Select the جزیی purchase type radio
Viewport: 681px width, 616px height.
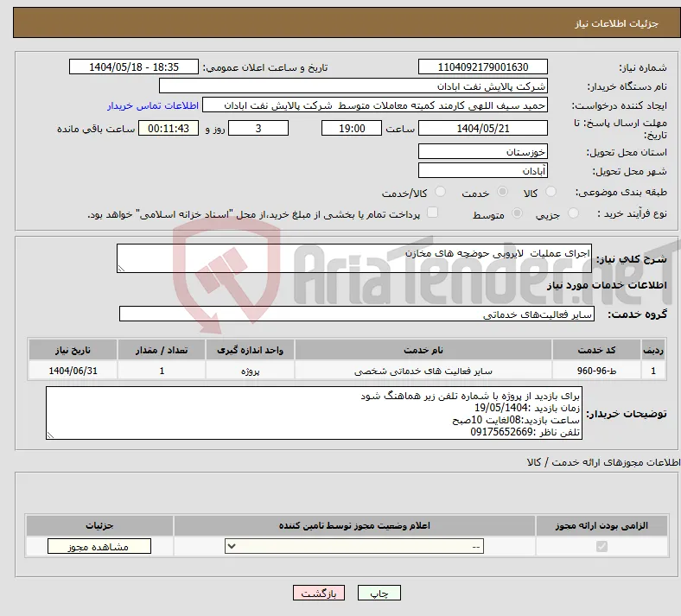[573, 213]
